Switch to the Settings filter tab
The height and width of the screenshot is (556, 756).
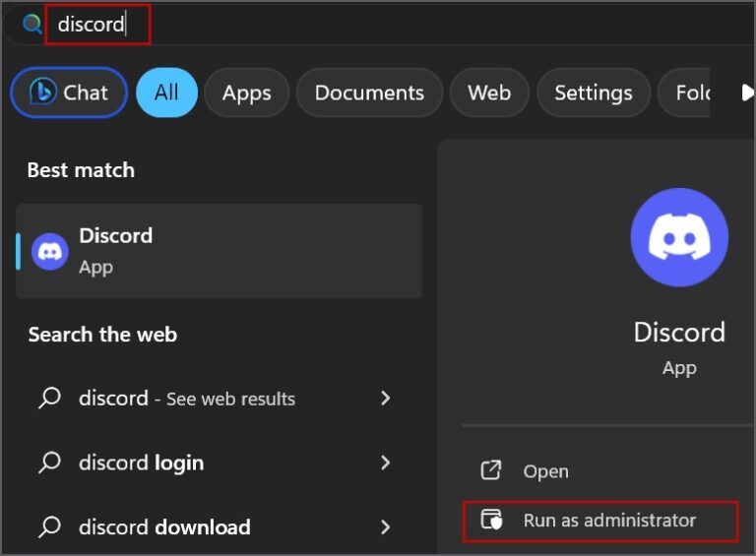(x=593, y=93)
